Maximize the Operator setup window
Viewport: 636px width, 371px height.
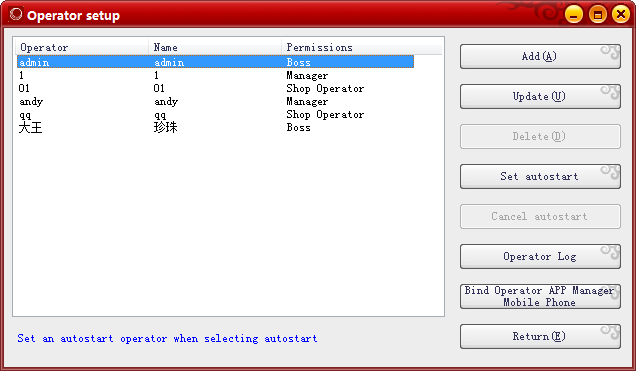pyautogui.click(x=597, y=15)
